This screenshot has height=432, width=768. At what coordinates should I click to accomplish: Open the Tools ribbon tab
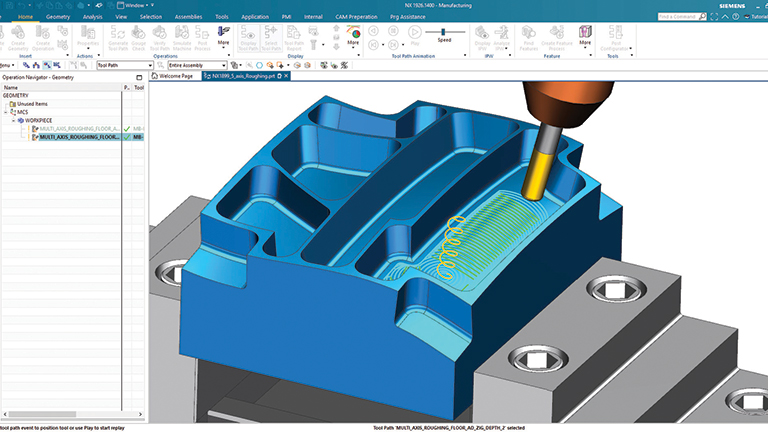coord(222,17)
